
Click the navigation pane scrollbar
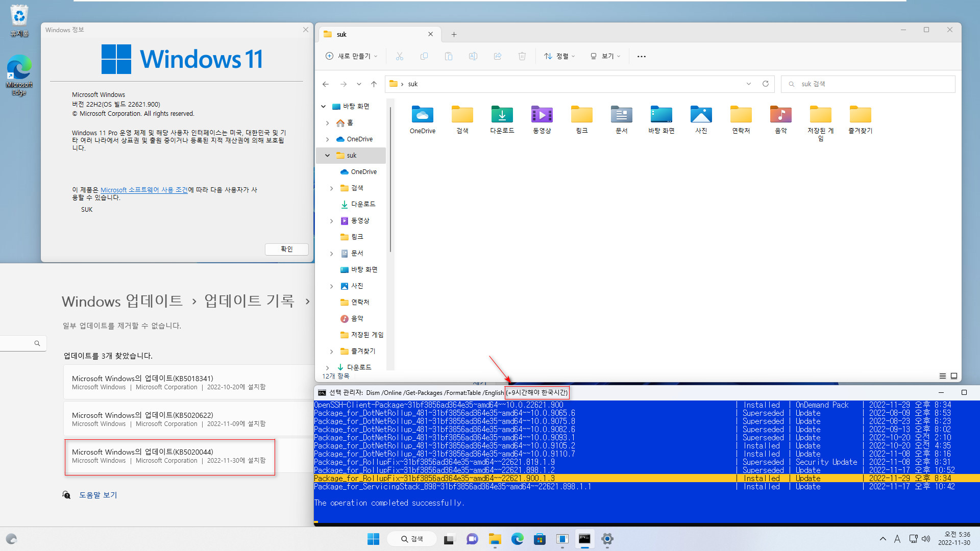(390, 179)
